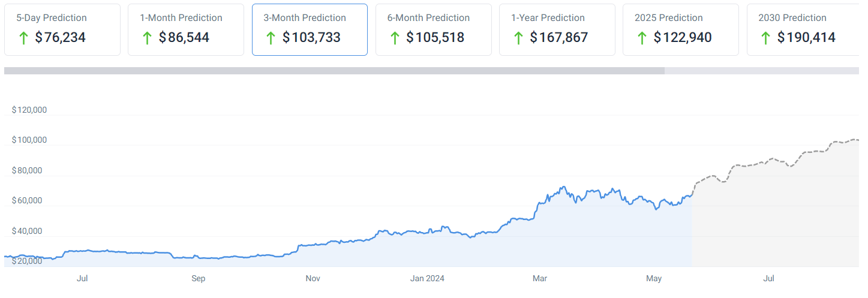Click green arrow in 6-Month Prediction card
868x298 pixels.
pyautogui.click(x=395, y=38)
